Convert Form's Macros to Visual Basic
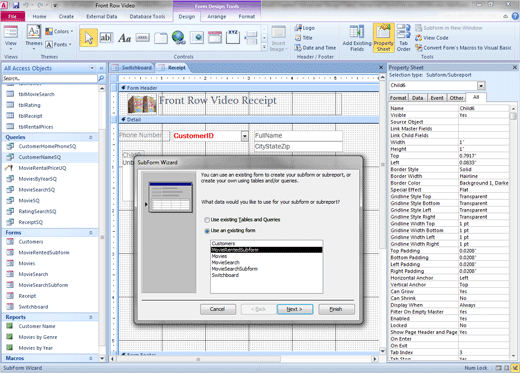Image resolution: width=520 pixels, height=373 pixels. click(463, 48)
